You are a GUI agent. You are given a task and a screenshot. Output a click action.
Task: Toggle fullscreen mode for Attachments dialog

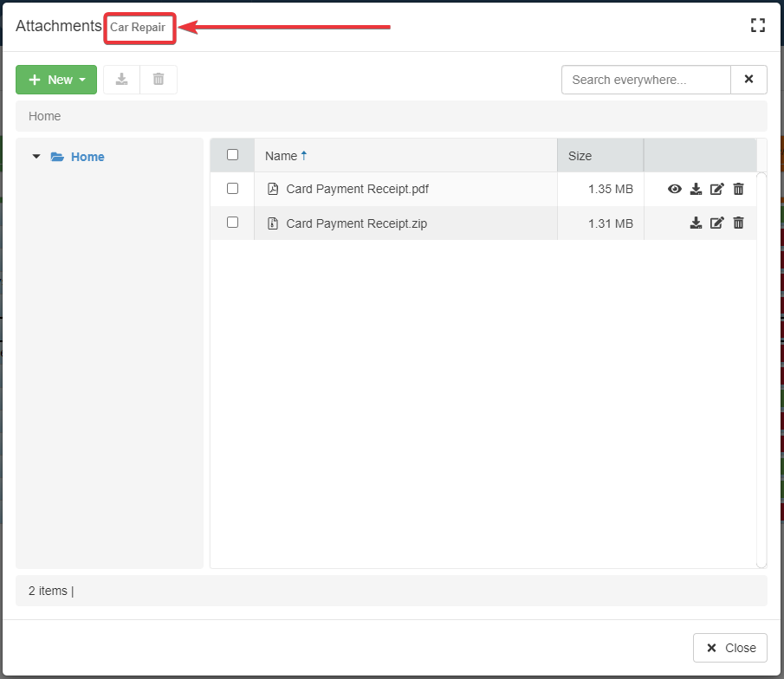(758, 25)
